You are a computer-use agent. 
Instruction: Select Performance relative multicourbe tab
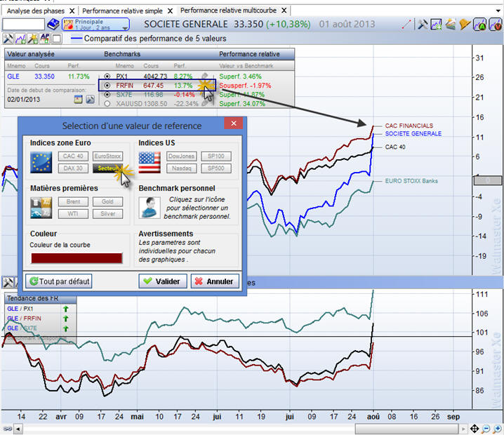pos(228,11)
